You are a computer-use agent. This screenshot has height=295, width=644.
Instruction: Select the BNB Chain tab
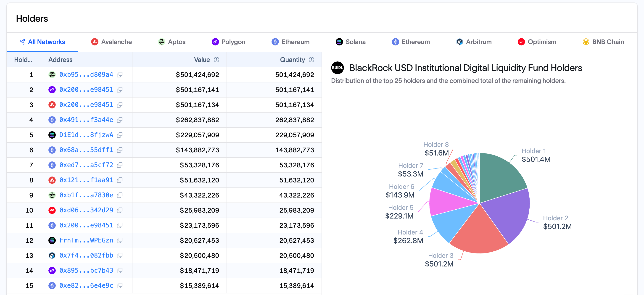point(603,42)
